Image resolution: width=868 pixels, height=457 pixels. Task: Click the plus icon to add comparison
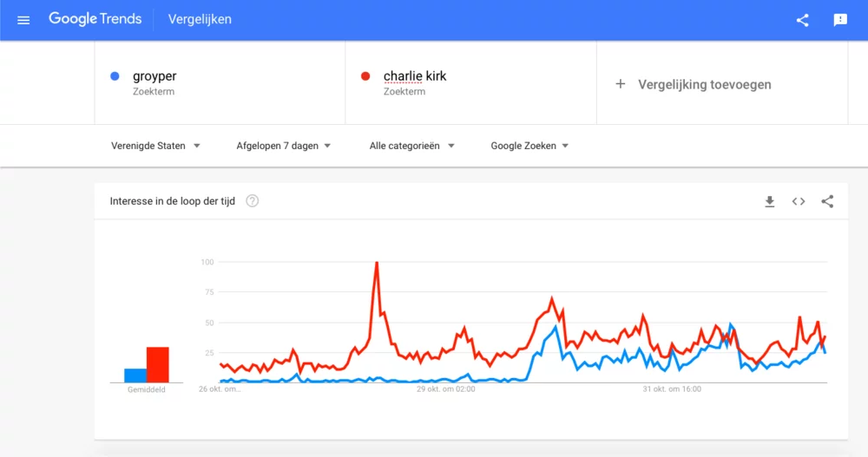coord(621,84)
